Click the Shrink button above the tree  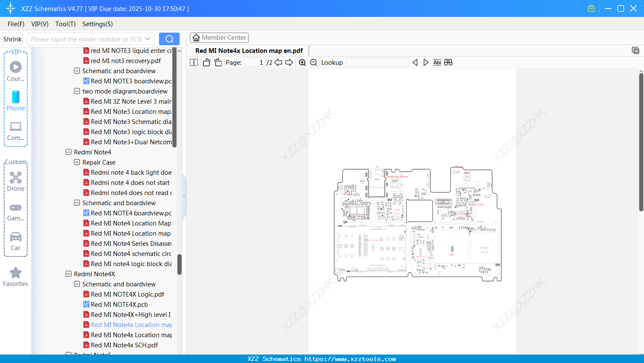click(x=12, y=38)
